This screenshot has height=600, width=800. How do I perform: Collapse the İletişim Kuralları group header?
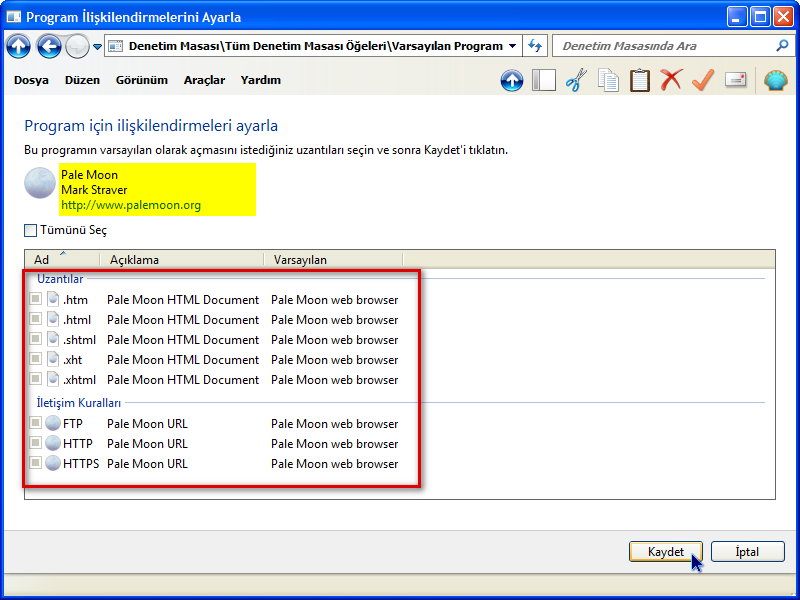pyautogui.click(x=79, y=403)
